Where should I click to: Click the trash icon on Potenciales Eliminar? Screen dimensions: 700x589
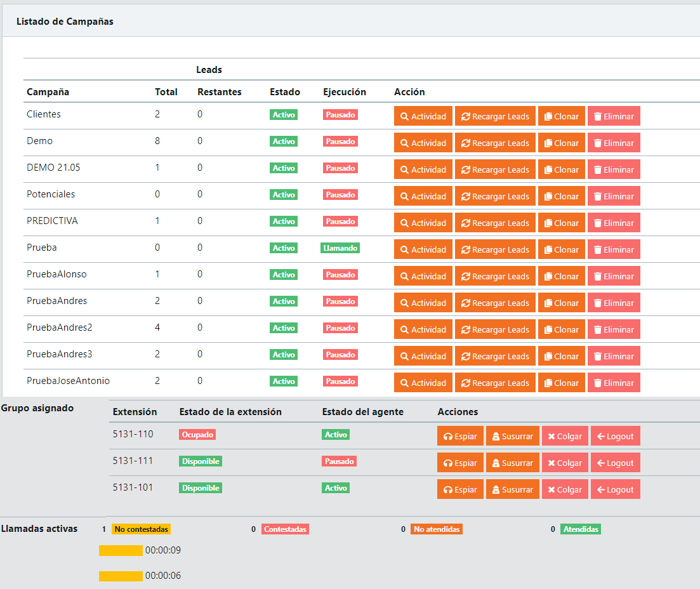pyautogui.click(x=597, y=197)
